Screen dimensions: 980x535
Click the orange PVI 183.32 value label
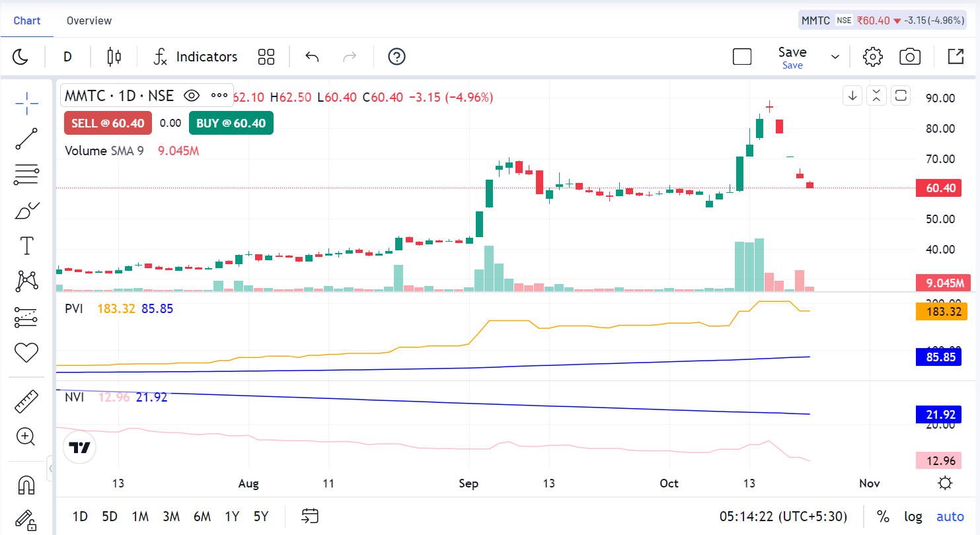pos(936,311)
